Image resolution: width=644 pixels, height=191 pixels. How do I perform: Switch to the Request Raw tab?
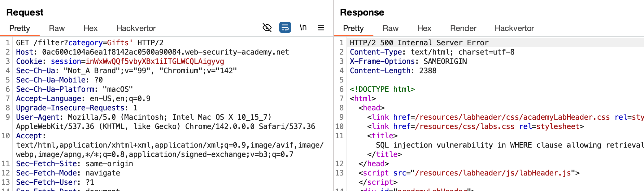coord(57,28)
